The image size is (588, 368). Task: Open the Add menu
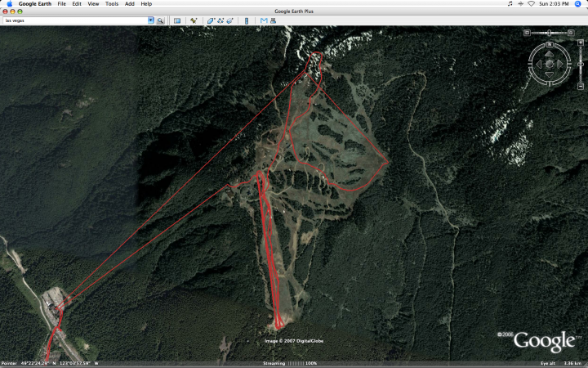(129, 4)
